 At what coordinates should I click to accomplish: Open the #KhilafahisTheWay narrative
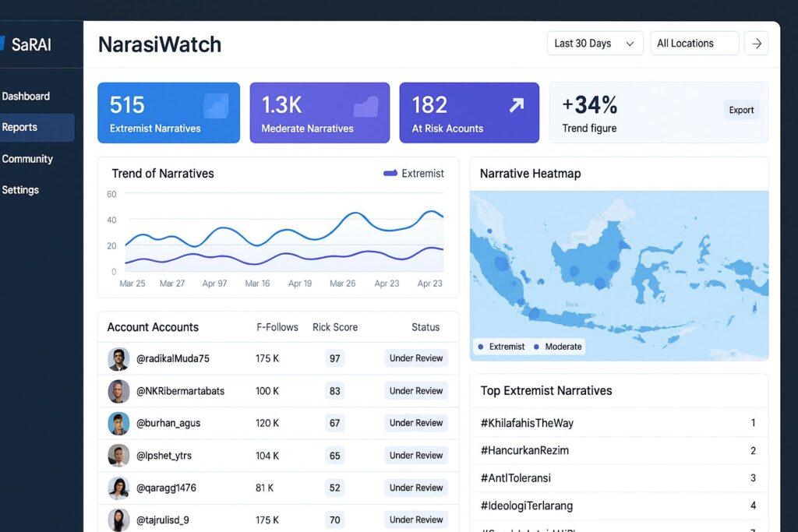point(528,423)
